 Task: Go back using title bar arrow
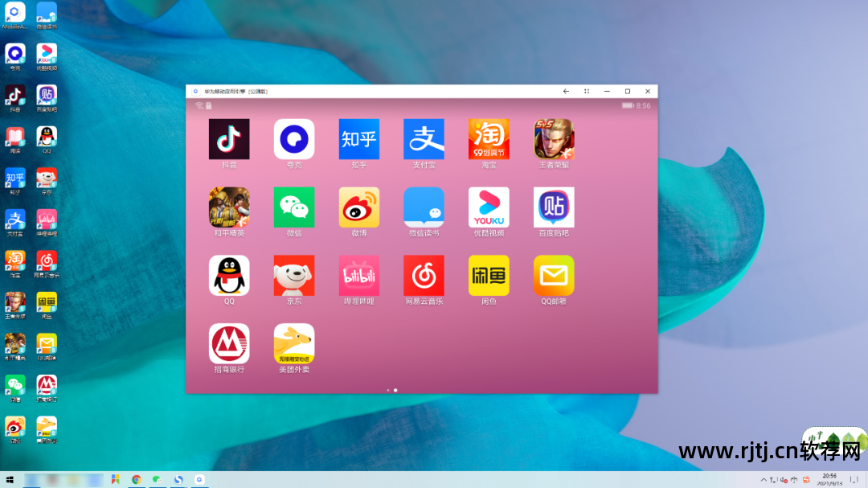566,92
